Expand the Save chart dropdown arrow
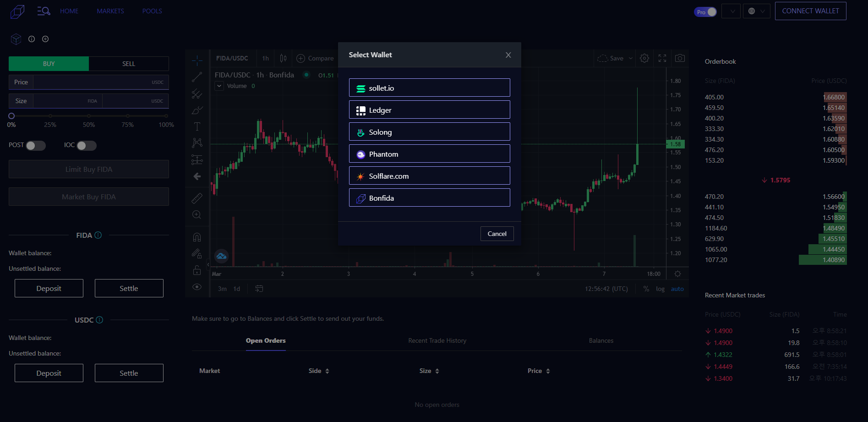This screenshot has width=868, height=422. (x=631, y=58)
